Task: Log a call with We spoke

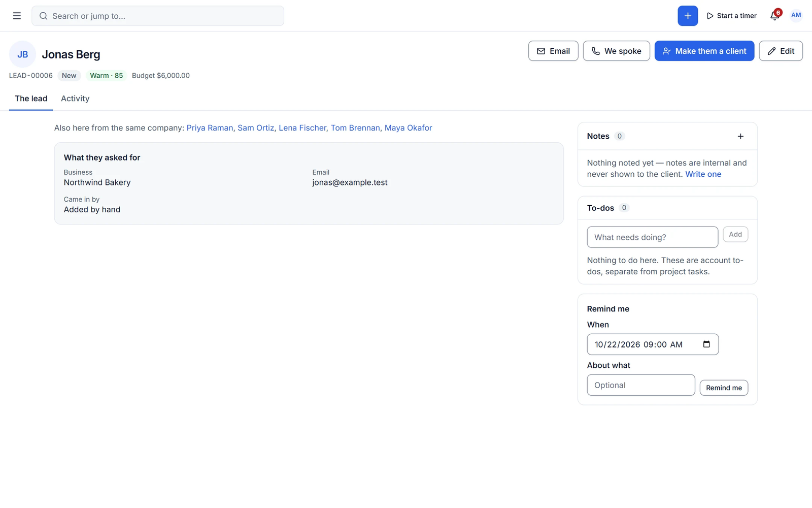Action: (617, 51)
